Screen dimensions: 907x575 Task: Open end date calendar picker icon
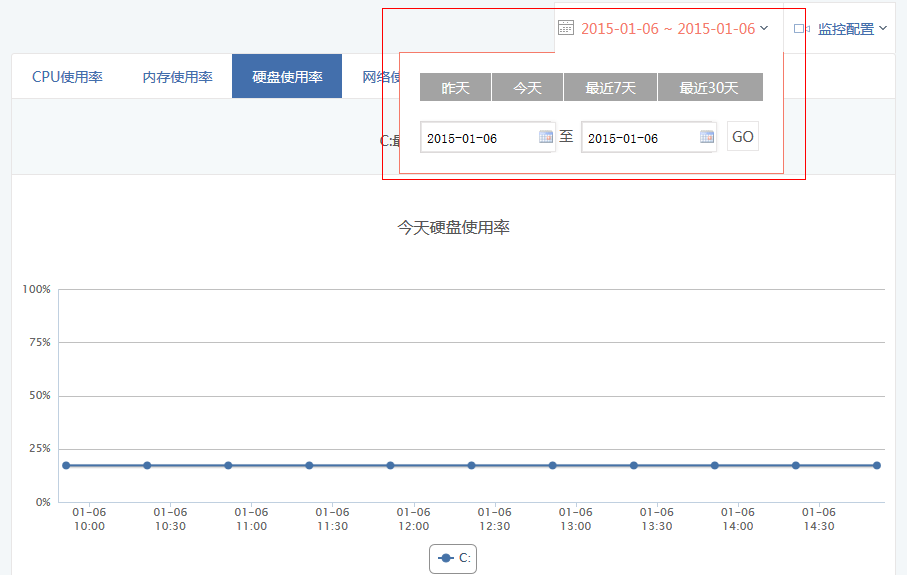[706, 137]
